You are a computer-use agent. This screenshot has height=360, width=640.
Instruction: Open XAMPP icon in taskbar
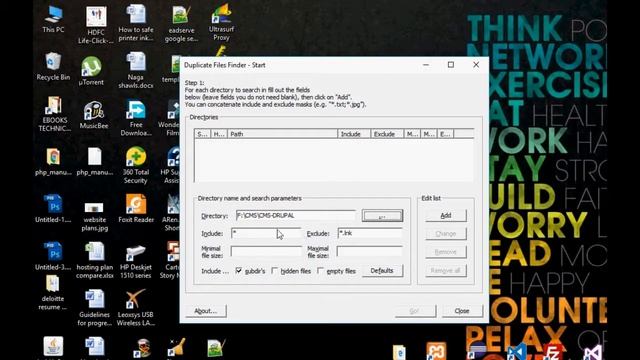point(436,350)
